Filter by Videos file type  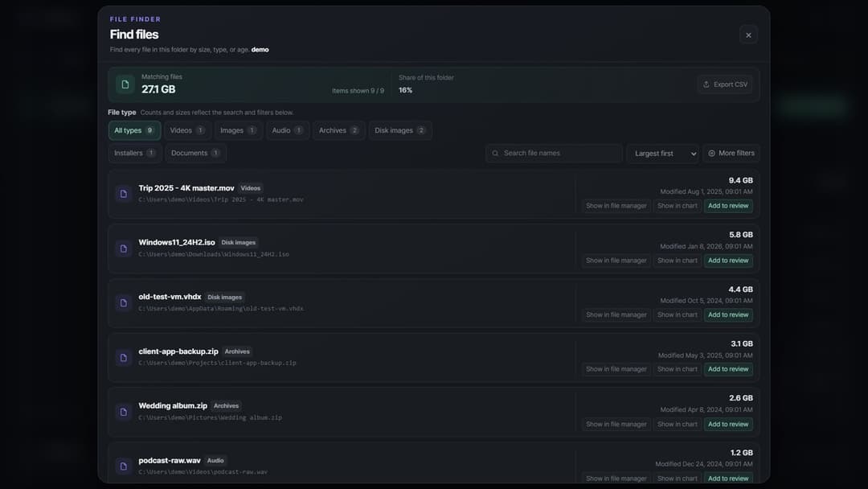click(187, 131)
